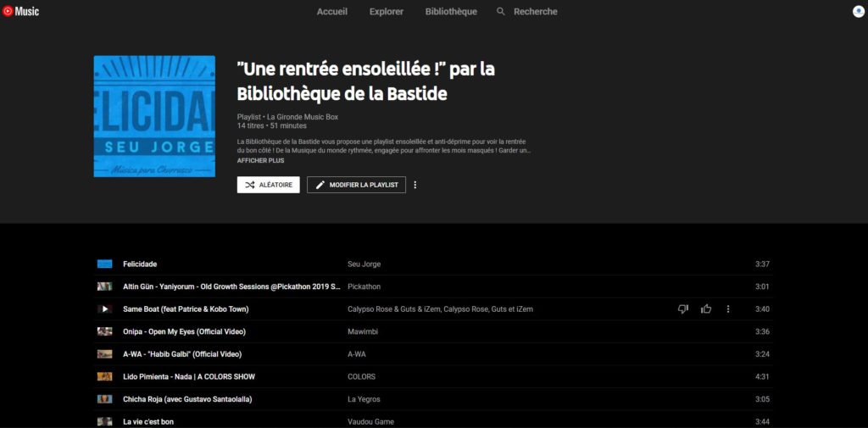Select A-WA Habib Galbi track title

[182, 353]
